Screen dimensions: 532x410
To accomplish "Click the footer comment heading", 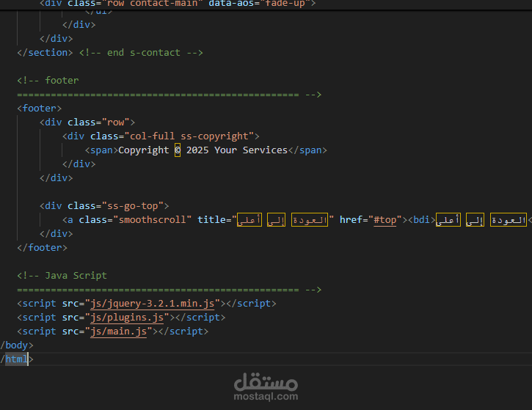I will click(x=48, y=81).
